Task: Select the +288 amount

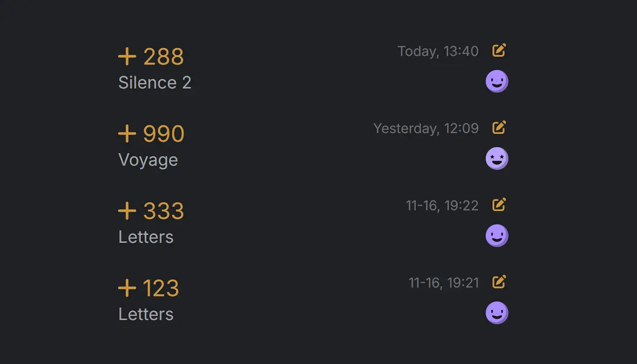Action: 151,56
